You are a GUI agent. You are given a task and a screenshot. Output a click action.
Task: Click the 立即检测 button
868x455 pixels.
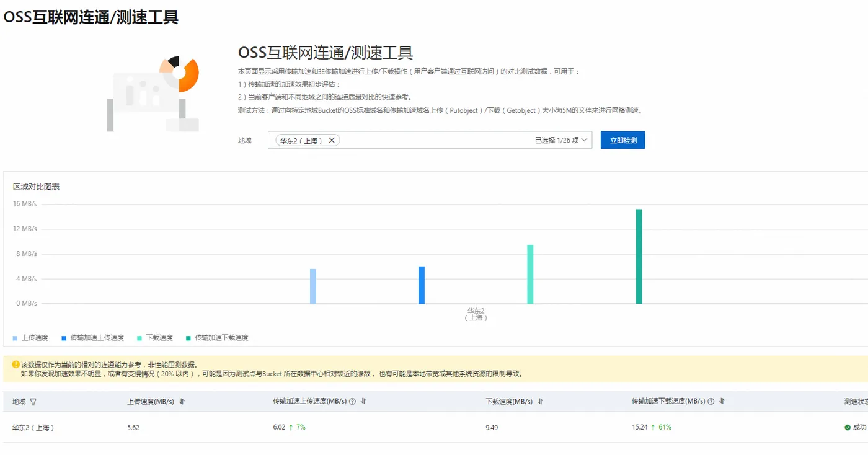623,140
